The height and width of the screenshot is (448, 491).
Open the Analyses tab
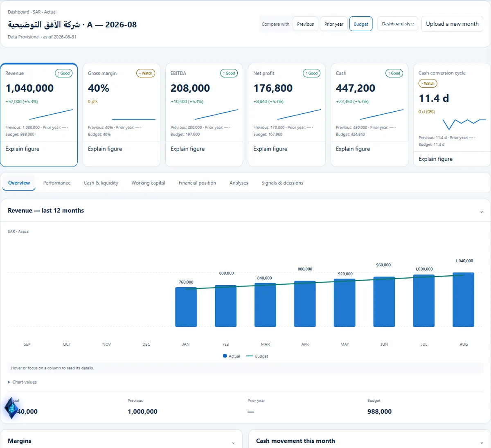point(239,183)
